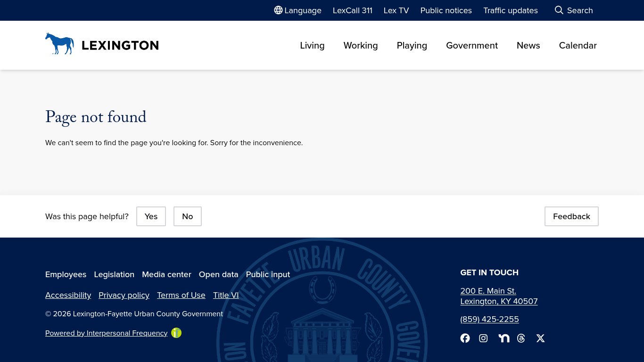The width and height of the screenshot is (644, 362).
Task: Click the globe Language icon
Action: pos(278,10)
